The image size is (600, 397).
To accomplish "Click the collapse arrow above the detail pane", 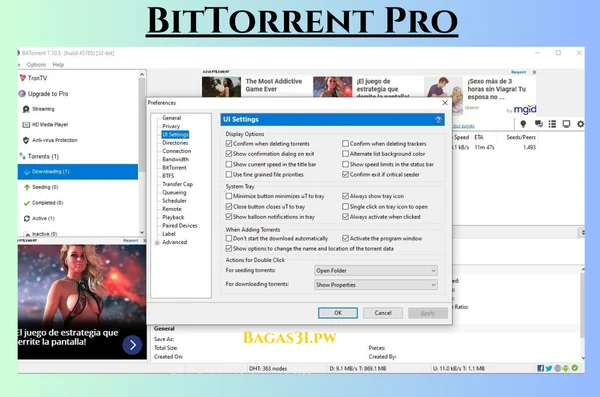I will [x=582, y=232].
